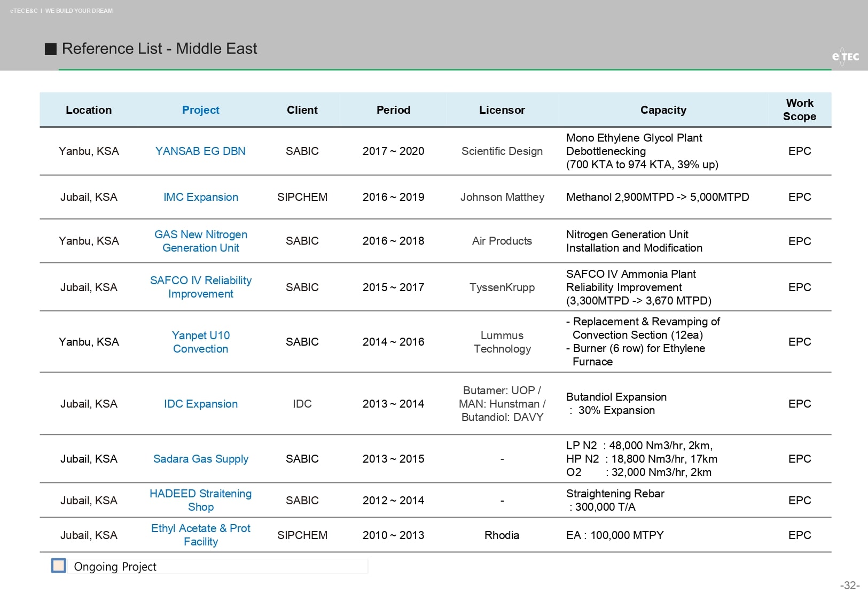Click SIPCHEM client in Ethyl Acetate row
The width and height of the screenshot is (868, 601).
302,535
